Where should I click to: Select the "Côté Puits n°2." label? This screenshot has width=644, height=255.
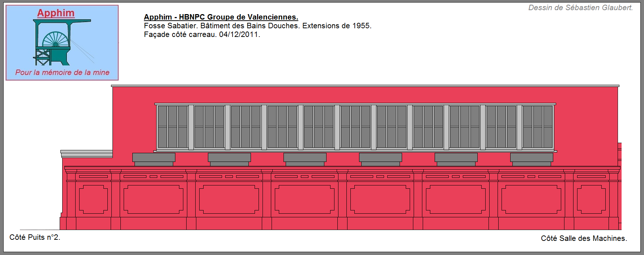35,237
